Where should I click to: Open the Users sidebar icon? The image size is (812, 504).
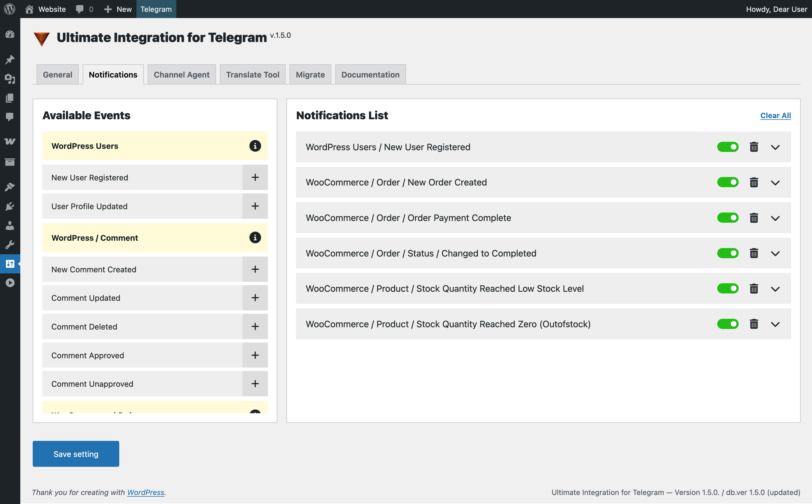10,226
